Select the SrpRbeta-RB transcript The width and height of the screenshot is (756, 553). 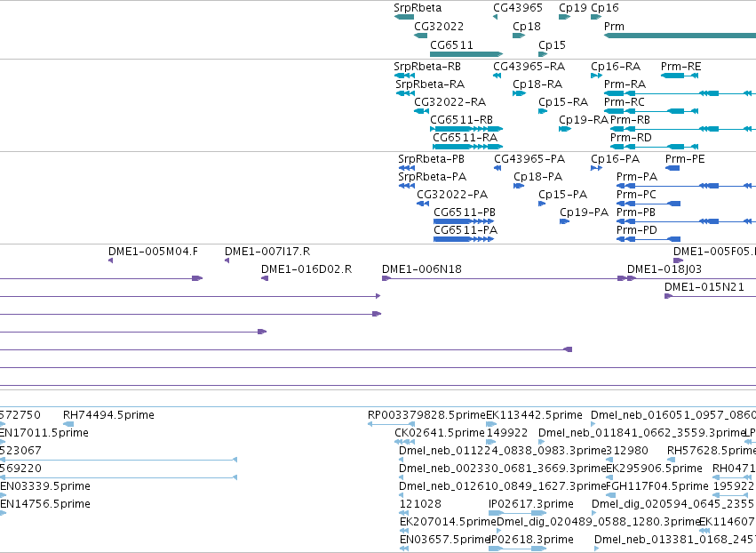[x=404, y=76]
